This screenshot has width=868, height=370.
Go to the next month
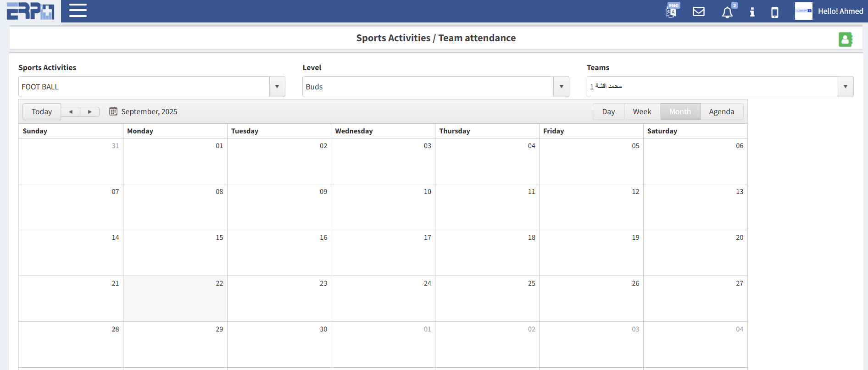(x=90, y=111)
